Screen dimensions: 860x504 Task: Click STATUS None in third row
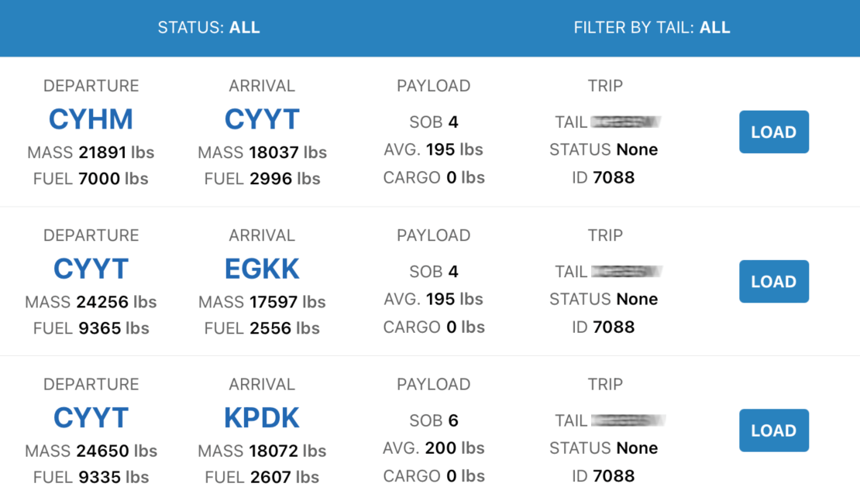pyautogui.click(x=604, y=448)
